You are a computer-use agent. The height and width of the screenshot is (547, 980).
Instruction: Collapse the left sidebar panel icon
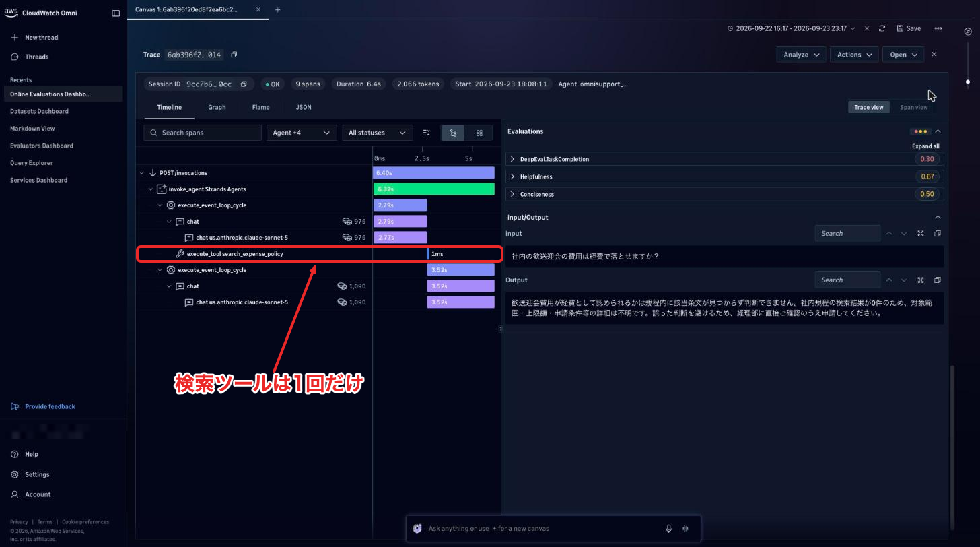[116, 13]
